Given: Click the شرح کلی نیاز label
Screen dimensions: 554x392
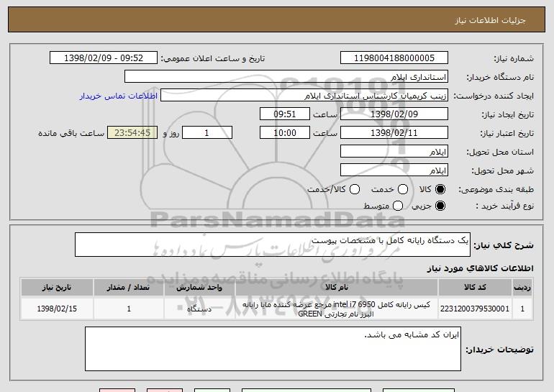Looking at the screenshot, I should click(x=504, y=245).
